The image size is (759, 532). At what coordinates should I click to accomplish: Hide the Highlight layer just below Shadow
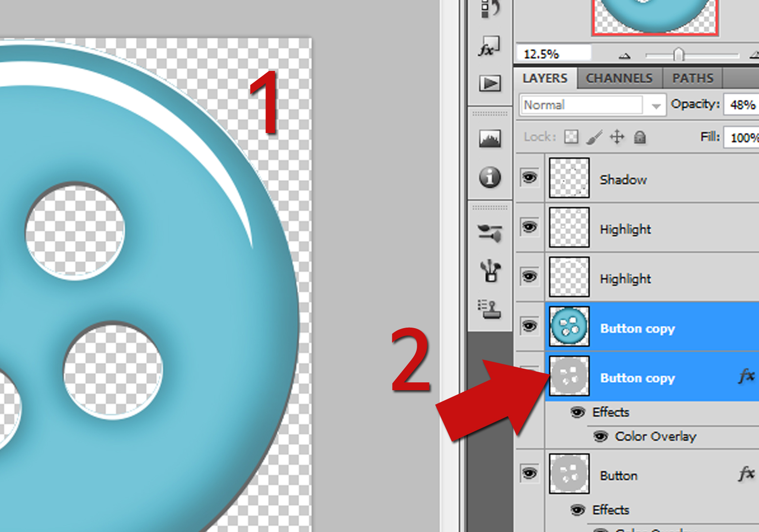click(529, 227)
